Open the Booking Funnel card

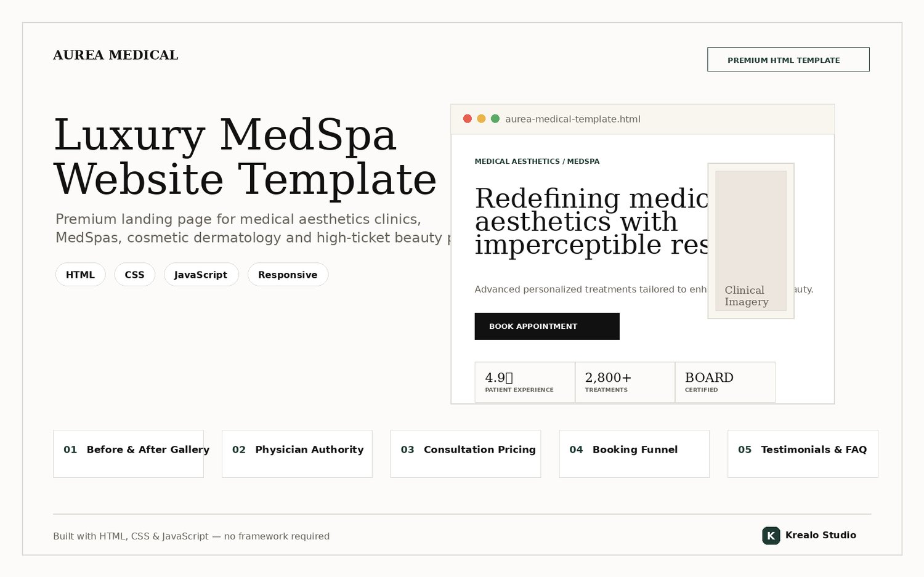click(x=634, y=454)
